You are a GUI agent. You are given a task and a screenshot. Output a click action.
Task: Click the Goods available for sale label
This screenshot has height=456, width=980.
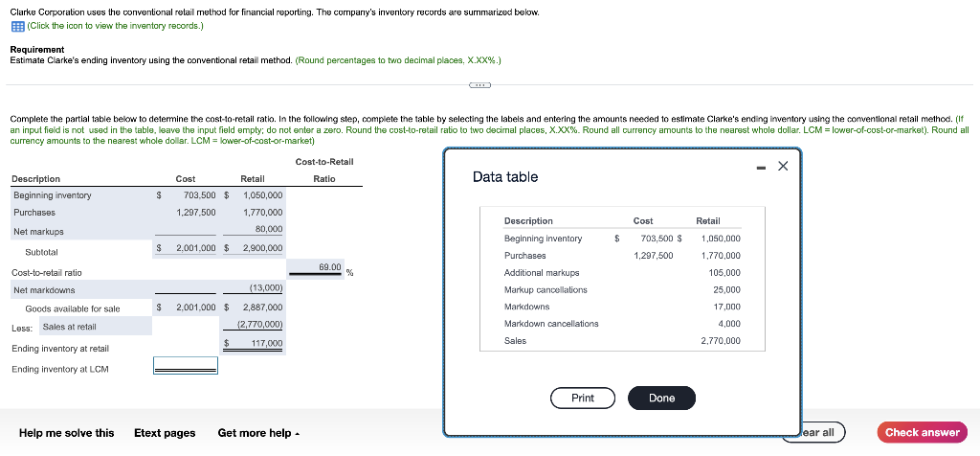tap(73, 308)
